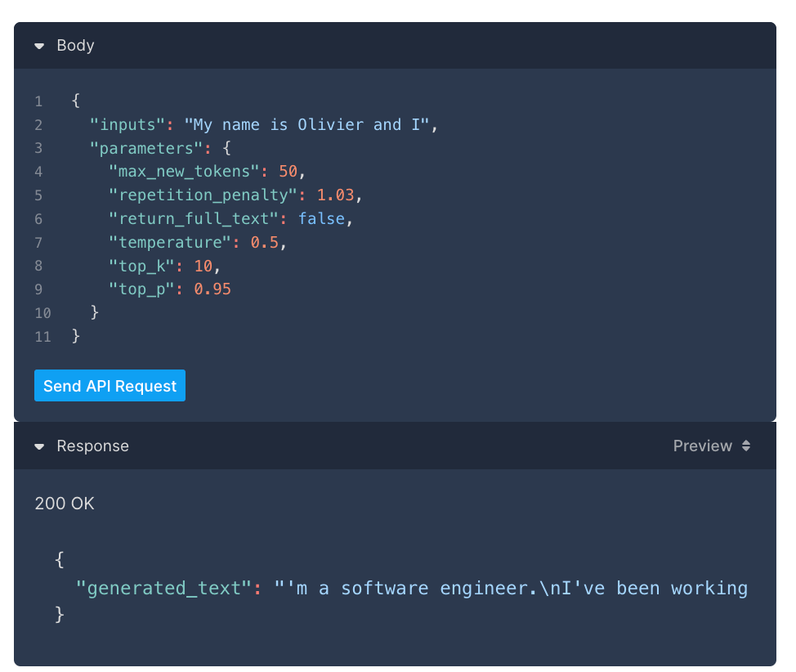This screenshot has width=796, height=672.
Task: Click the "return_full_text" key
Action: point(193,219)
